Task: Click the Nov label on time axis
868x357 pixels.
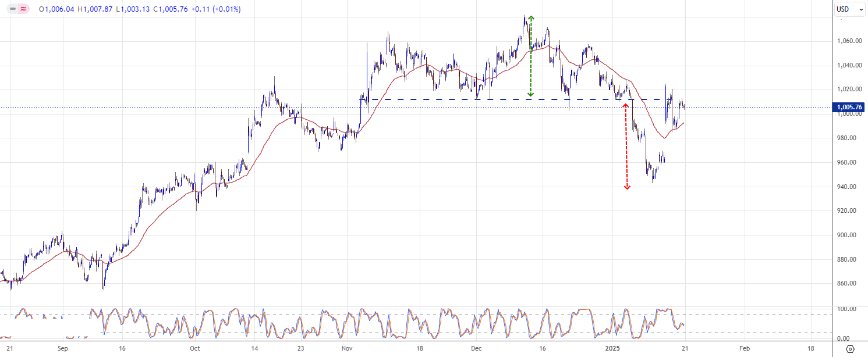Action: 347,349
